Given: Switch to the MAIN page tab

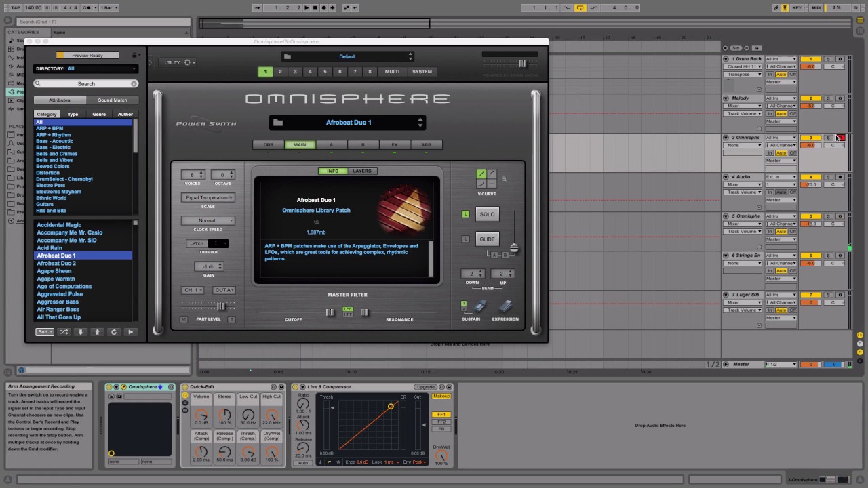Looking at the screenshot, I should pyautogui.click(x=300, y=145).
